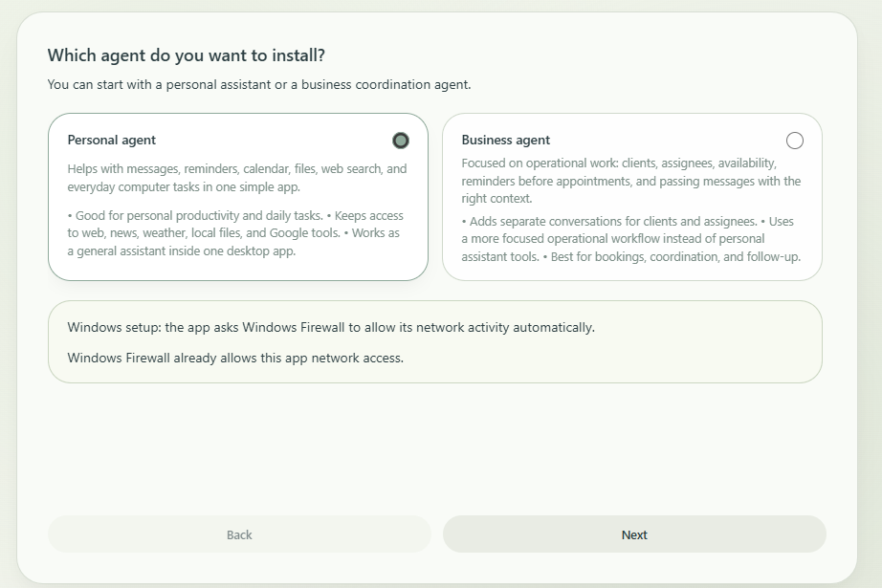Click the "Personal agent" card title
The image size is (882, 588).
coord(112,141)
